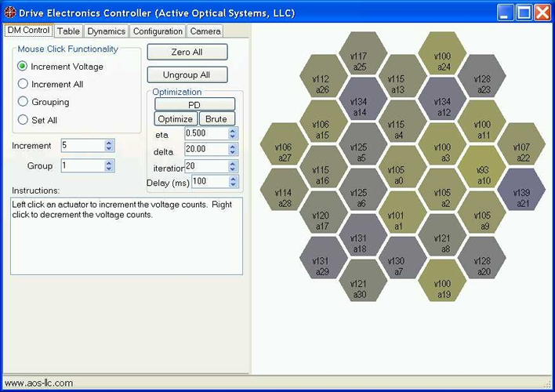Increase the Increment value with up arrow
The height and width of the screenshot is (392, 555).
click(x=109, y=142)
